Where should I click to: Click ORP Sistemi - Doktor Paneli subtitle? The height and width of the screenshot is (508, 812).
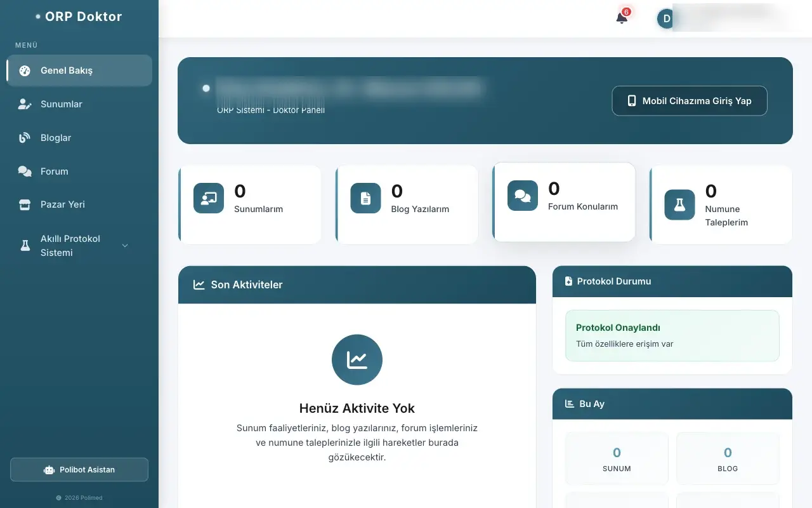(x=271, y=110)
